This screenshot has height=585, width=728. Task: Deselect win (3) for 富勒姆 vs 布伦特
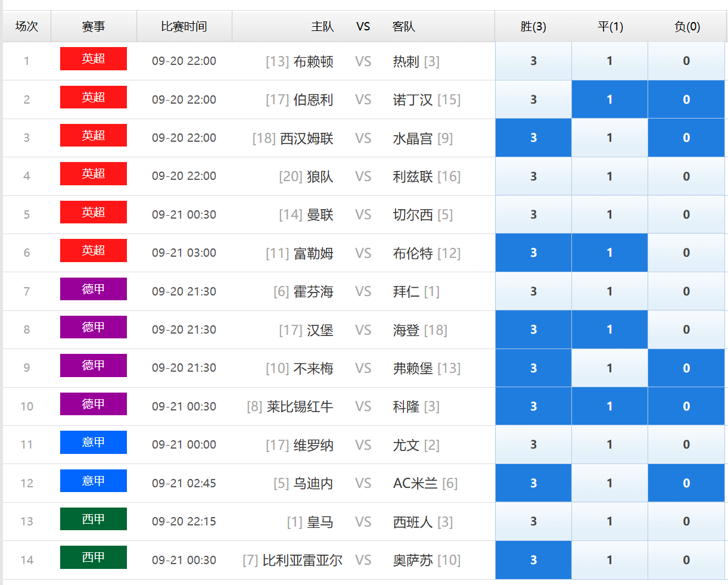point(533,253)
